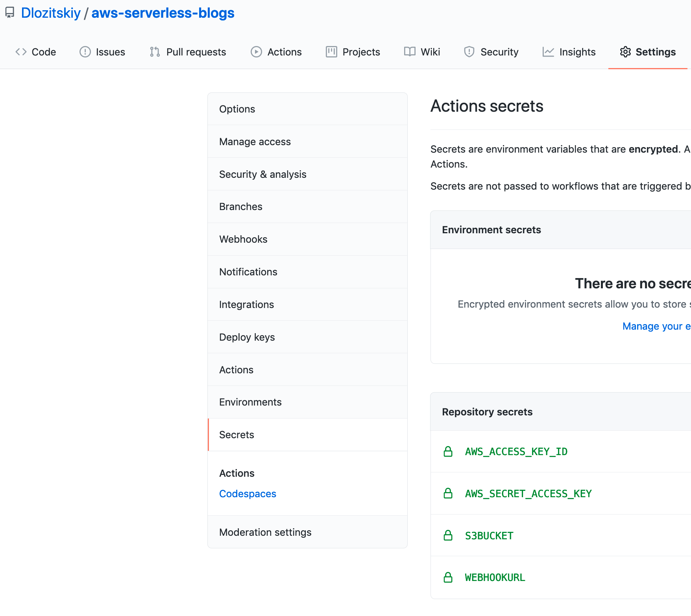Image resolution: width=691 pixels, height=616 pixels.
Task: Go to the Security tab
Action: tap(491, 52)
